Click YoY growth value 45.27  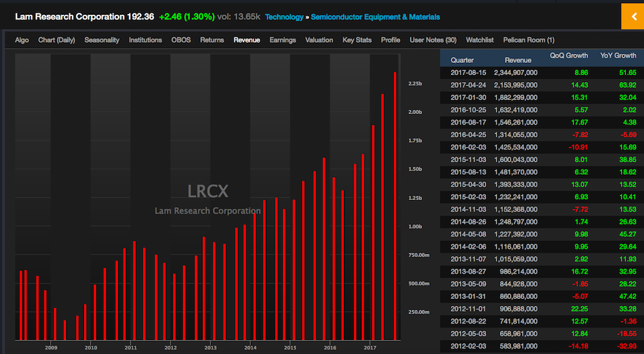tap(627, 234)
